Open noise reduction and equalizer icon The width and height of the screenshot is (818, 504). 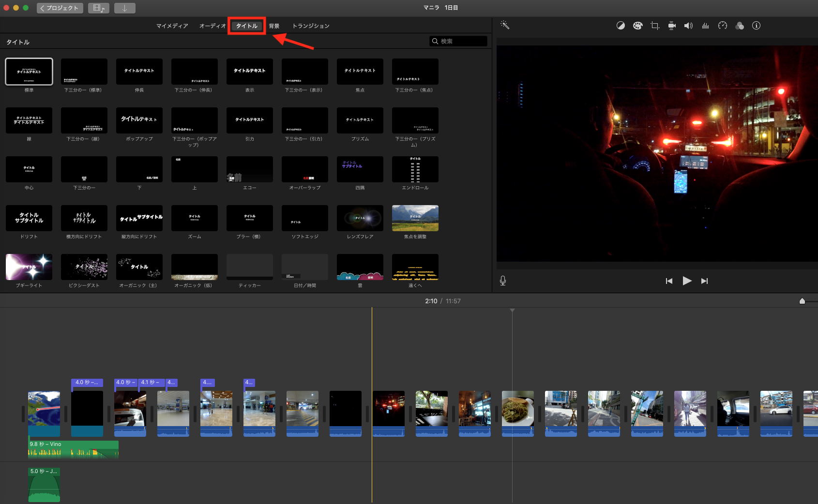point(705,26)
